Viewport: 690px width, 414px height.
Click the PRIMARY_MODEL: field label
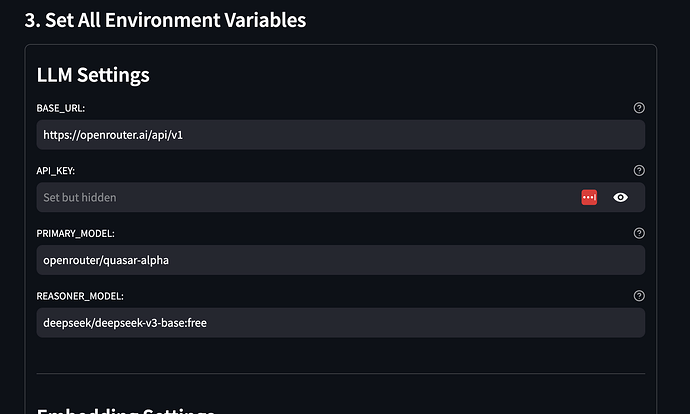[x=75, y=234]
